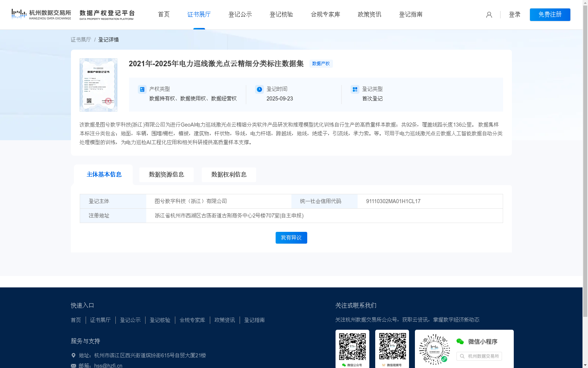588x368 pixels.
Task: Click the Hangzhou Data Exchange logo
Action: pos(41,14)
